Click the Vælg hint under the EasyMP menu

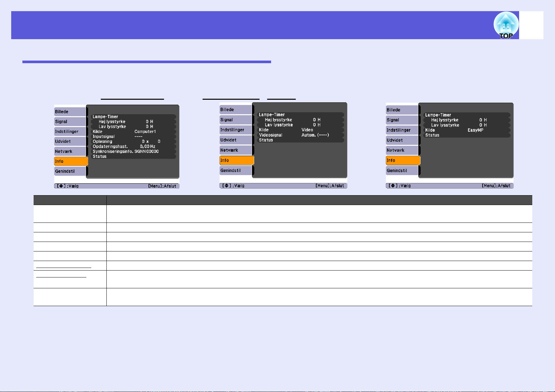400,186
